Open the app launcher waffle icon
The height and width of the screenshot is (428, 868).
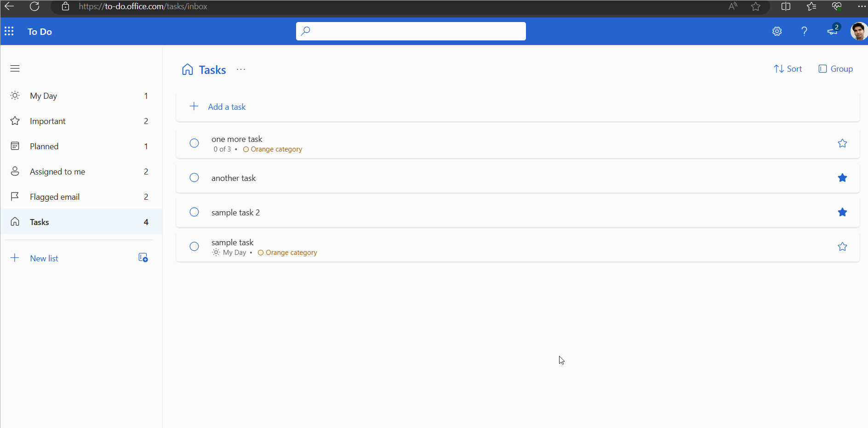tap(9, 31)
